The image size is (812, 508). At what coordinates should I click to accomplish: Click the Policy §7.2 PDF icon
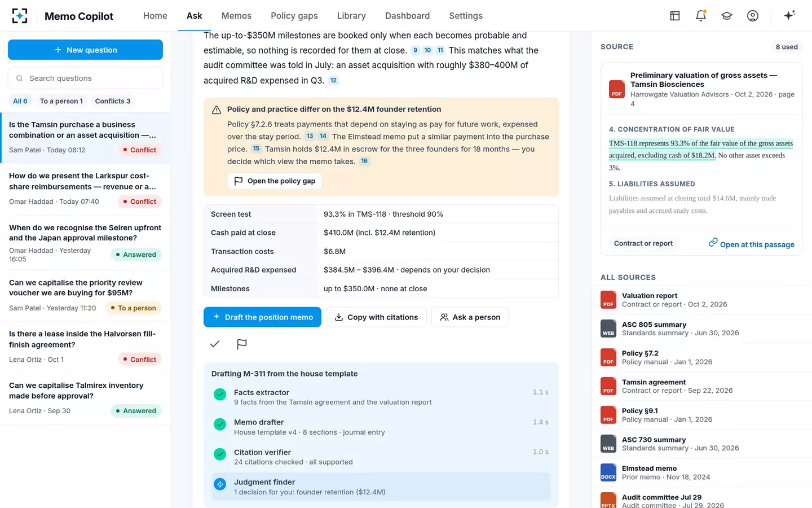(608, 357)
